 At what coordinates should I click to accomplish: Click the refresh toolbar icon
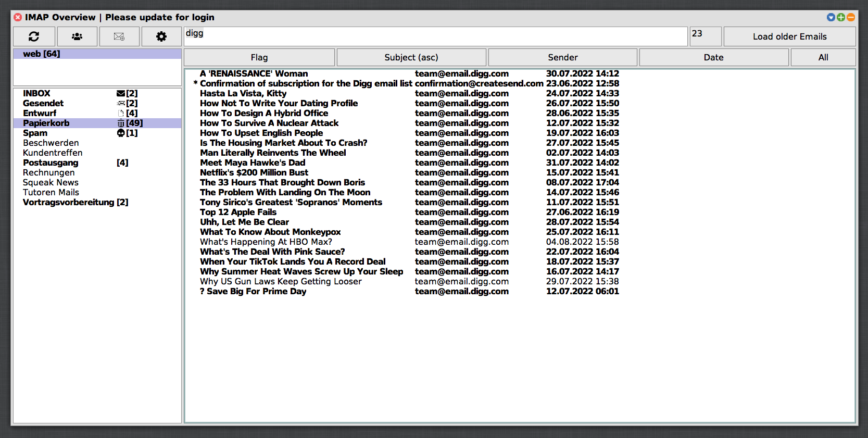(x=34, y=36)
